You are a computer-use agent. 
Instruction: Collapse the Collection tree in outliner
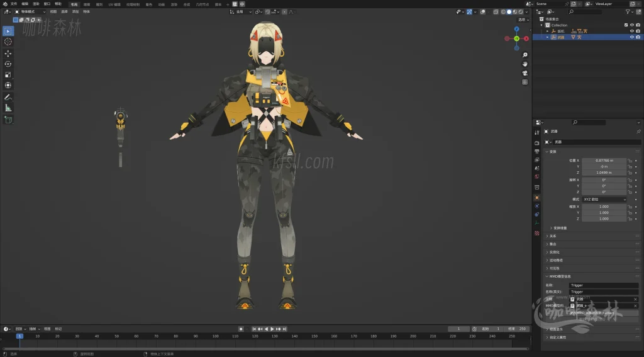pyautogui.click(x=541, y=25)
